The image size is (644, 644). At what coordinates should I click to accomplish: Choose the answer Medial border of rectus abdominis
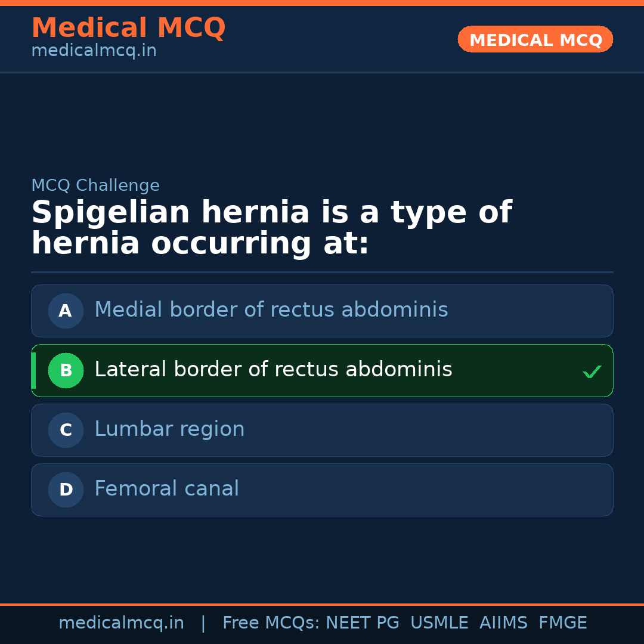pyautogui.click(x=271, y=310)
